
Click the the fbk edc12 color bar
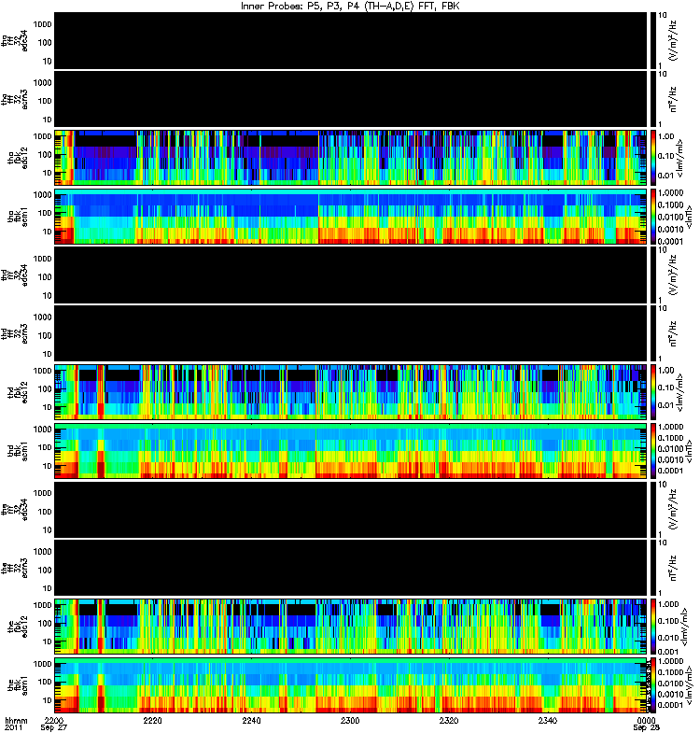(651, 627)
